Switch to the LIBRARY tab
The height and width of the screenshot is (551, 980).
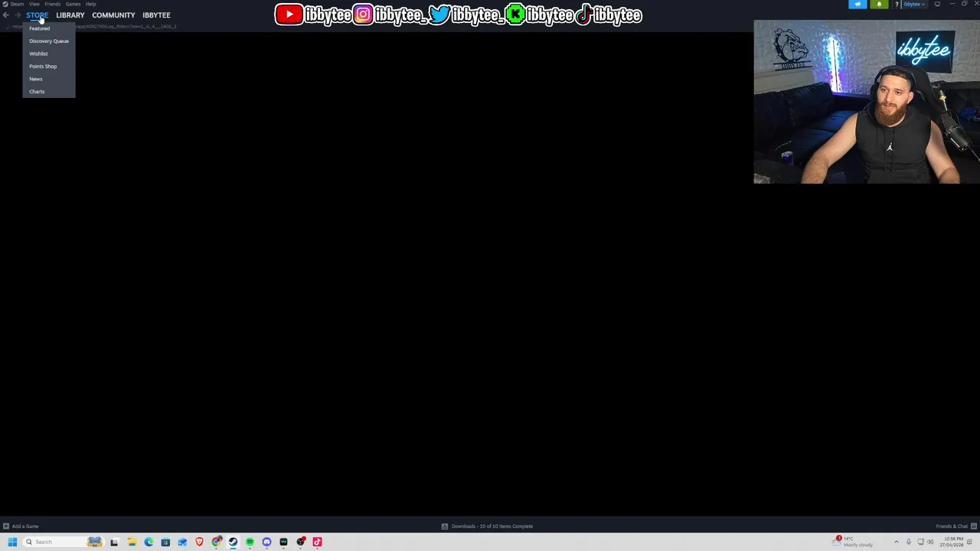pyautogui.click(x=70, y=15)
